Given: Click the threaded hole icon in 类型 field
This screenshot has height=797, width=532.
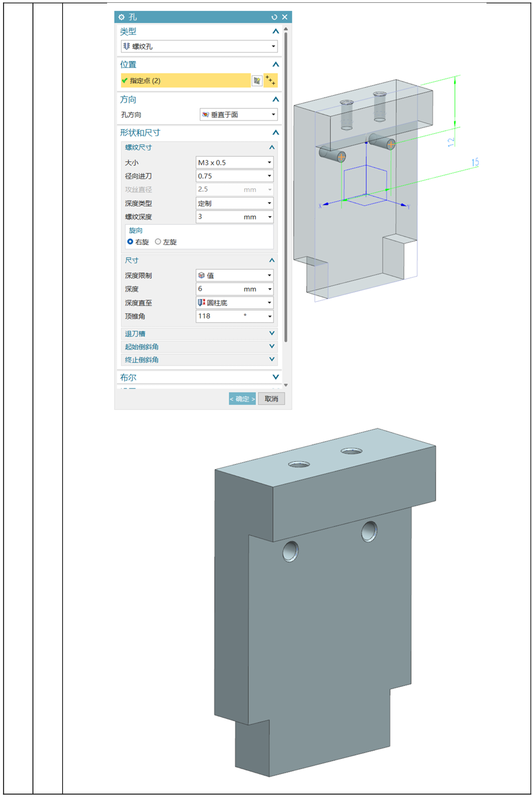Looking at the screenshot, I should [126, 46].
